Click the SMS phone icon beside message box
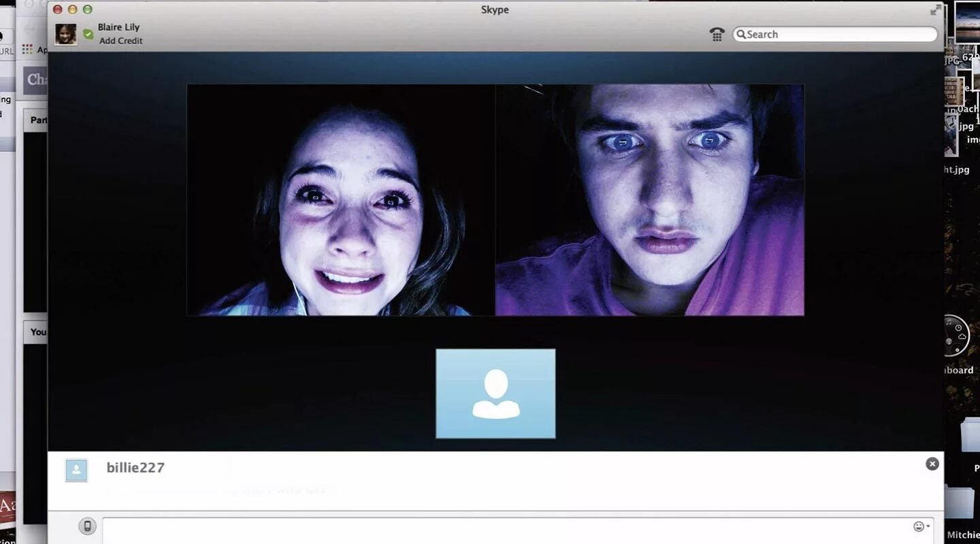980x544 pixels. tap(87, 526)
